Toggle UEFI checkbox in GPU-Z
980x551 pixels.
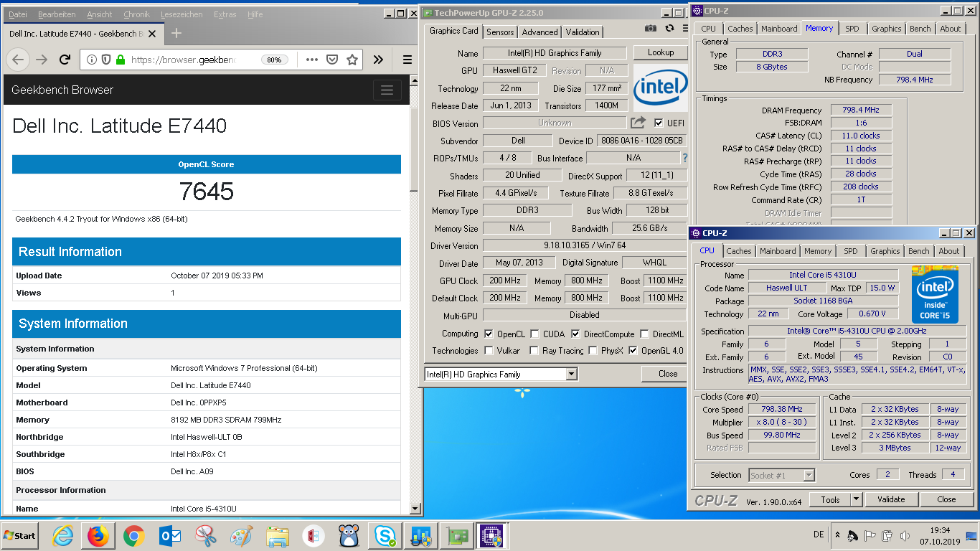[659, 123]
